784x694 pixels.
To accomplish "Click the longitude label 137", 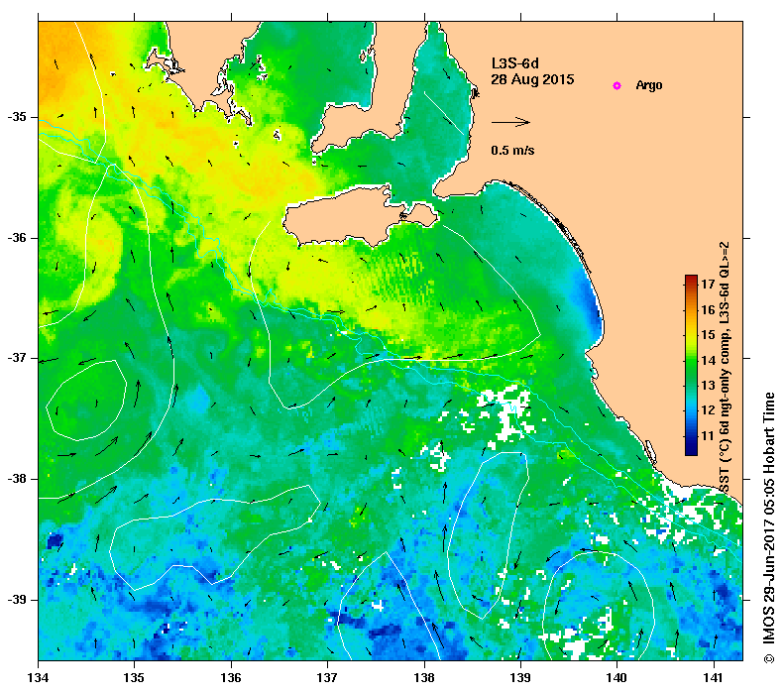I will (327, 678).
